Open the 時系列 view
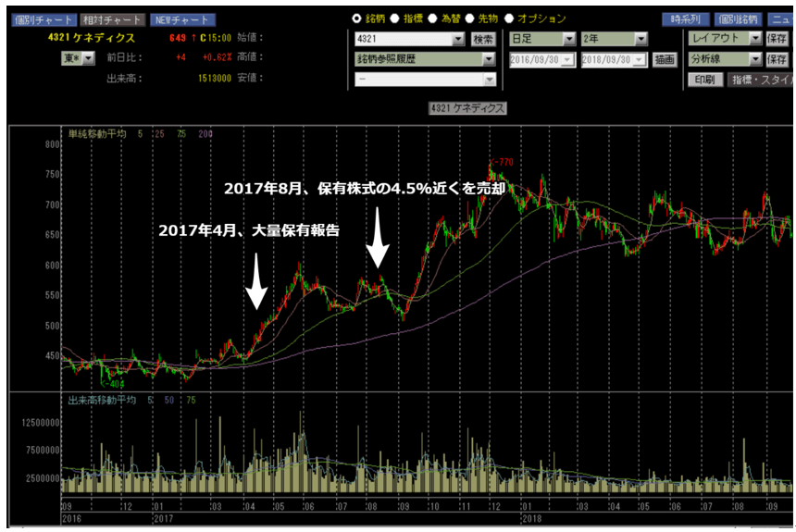 click(x=684, y=19)
